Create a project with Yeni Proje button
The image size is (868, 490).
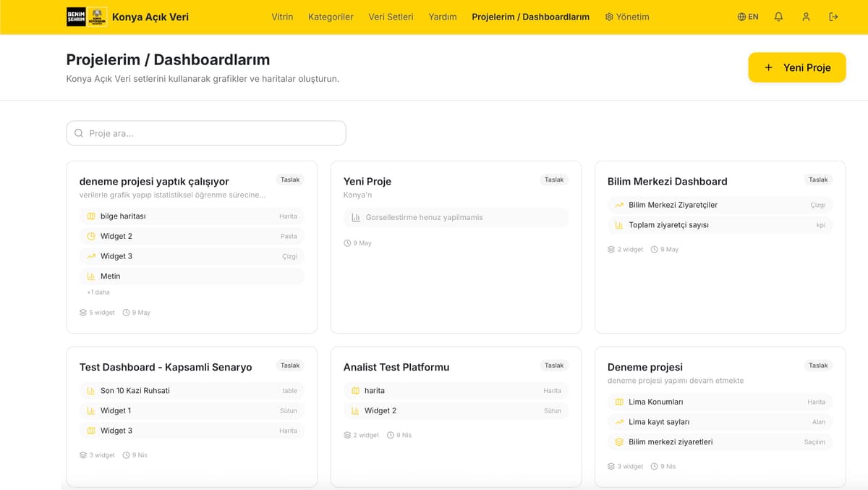tap(797, 67)
